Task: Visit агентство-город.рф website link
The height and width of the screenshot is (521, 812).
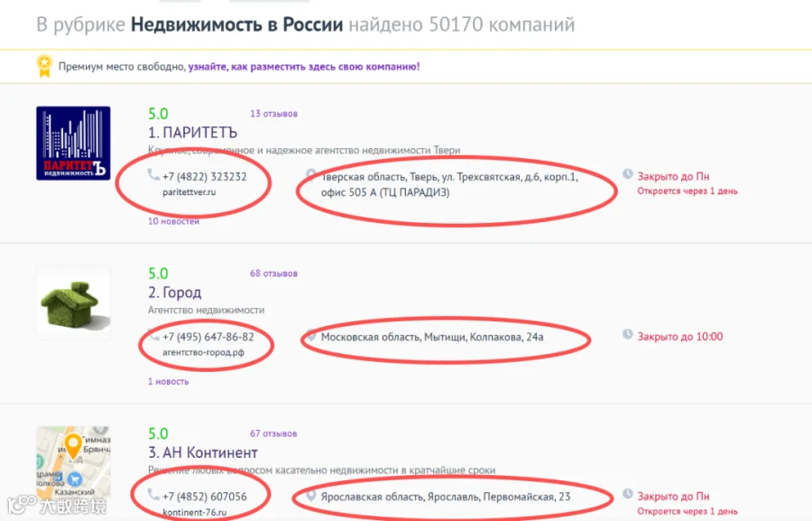Action: click(x=203, y=352)
